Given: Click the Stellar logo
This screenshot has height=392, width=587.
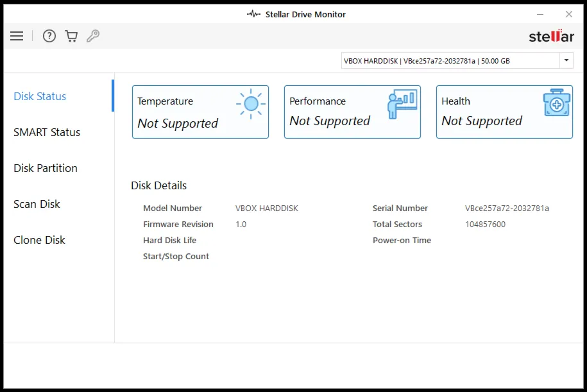Looking at the screenshot, I should [551, 36].
